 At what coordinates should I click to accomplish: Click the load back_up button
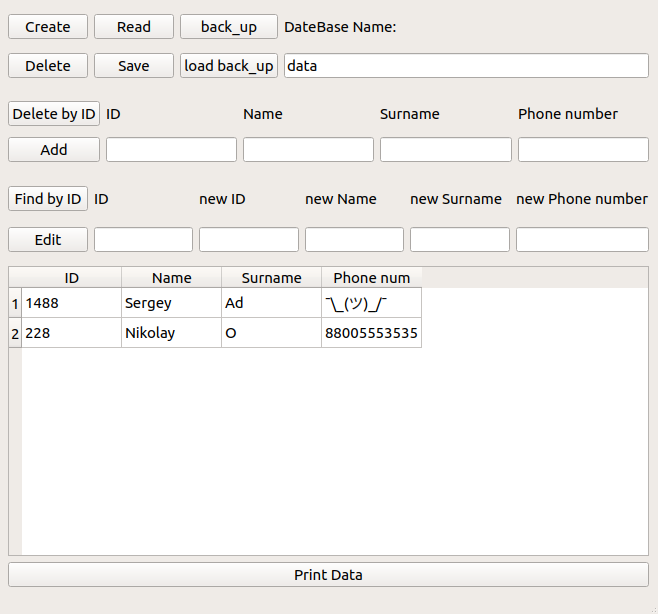pos(229,65)
